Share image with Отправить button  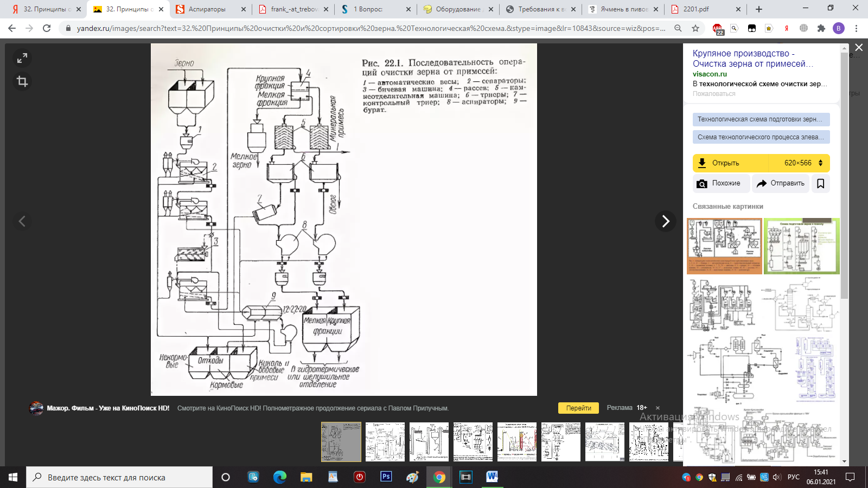tap(781, 183)
